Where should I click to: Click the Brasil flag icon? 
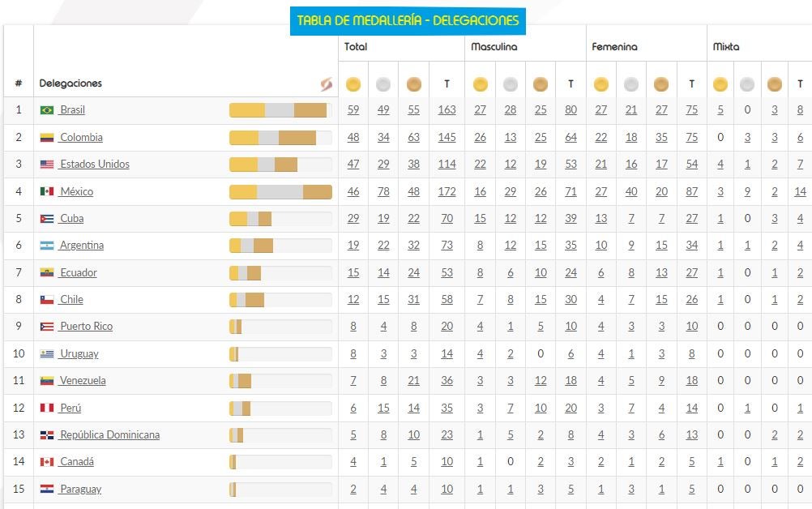pyautogui.click(x=47, y=110)
